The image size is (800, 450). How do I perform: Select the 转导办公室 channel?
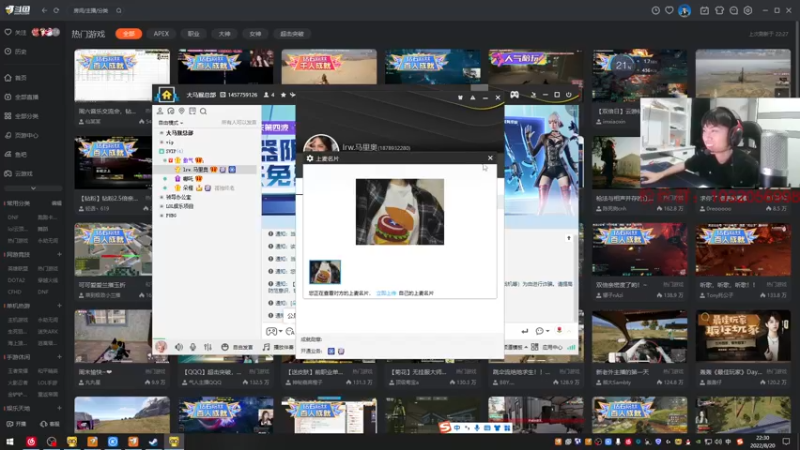point(179,197)
